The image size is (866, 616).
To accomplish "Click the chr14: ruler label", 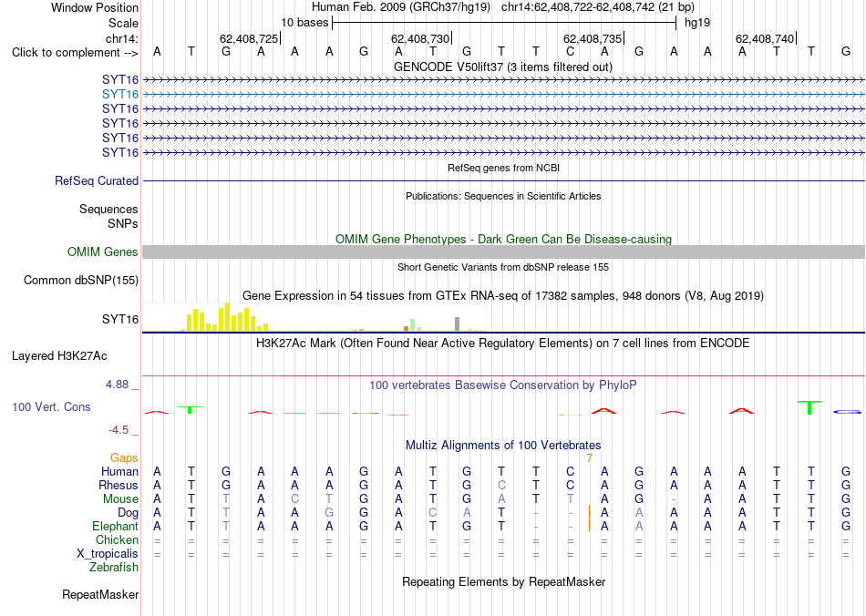I will coord(121,38).
